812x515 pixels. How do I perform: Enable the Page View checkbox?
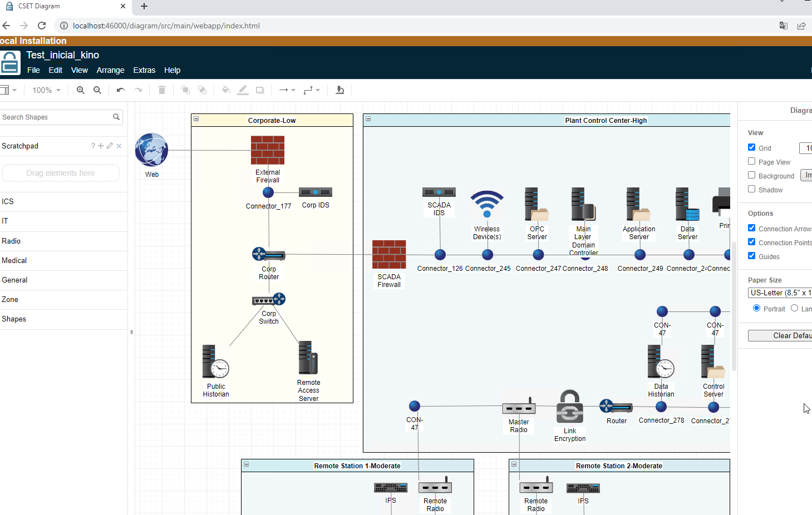752,161
